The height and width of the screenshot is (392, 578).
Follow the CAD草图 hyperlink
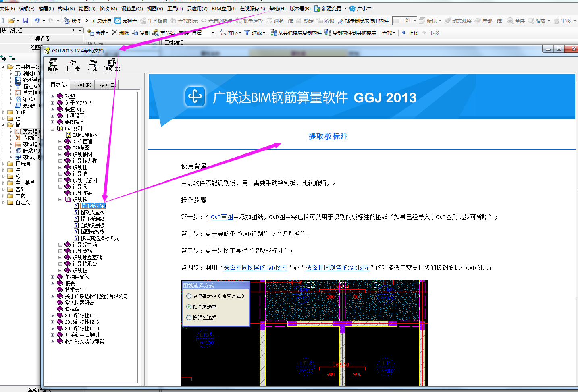(x=222, y=217)
